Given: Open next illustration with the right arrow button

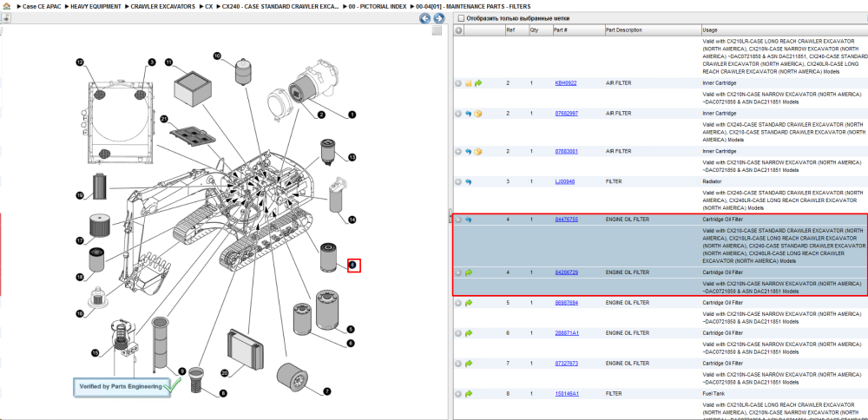Looking at the screenshot, I should click(x=438, y=19).
